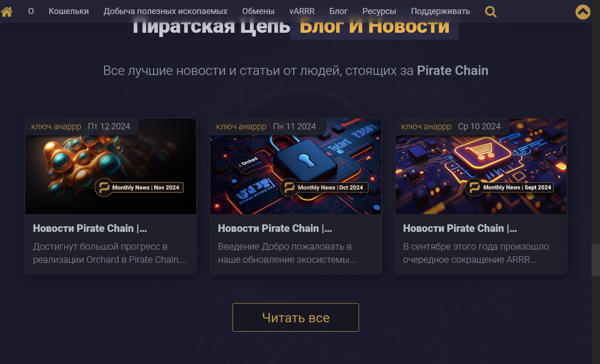600x364 pixels.
Task: Open Добыча полезных ископаемых menu
Action: [165, 11]
